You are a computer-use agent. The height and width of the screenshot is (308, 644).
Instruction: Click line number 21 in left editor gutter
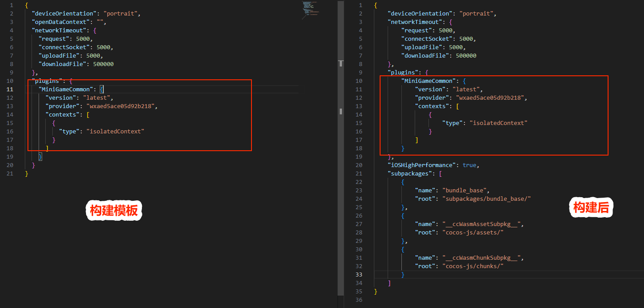coord(10,173)
